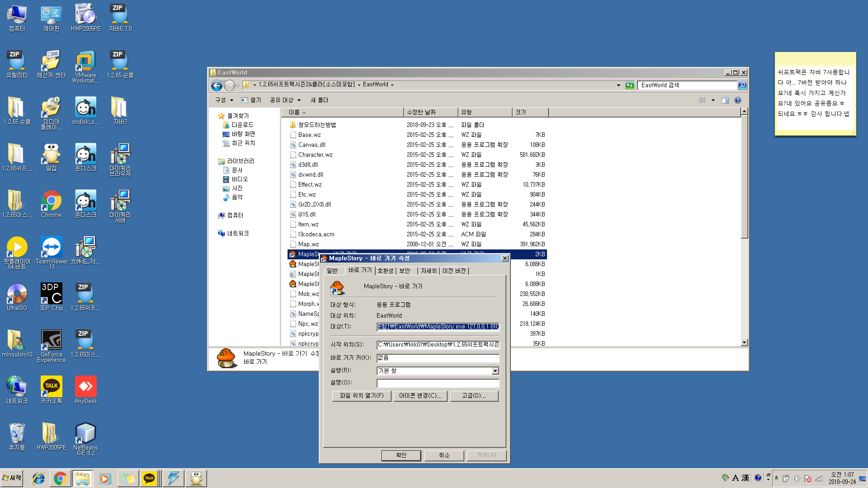Open the Chrome desktop shortcut
868x488 pixels.
[51, 204]
